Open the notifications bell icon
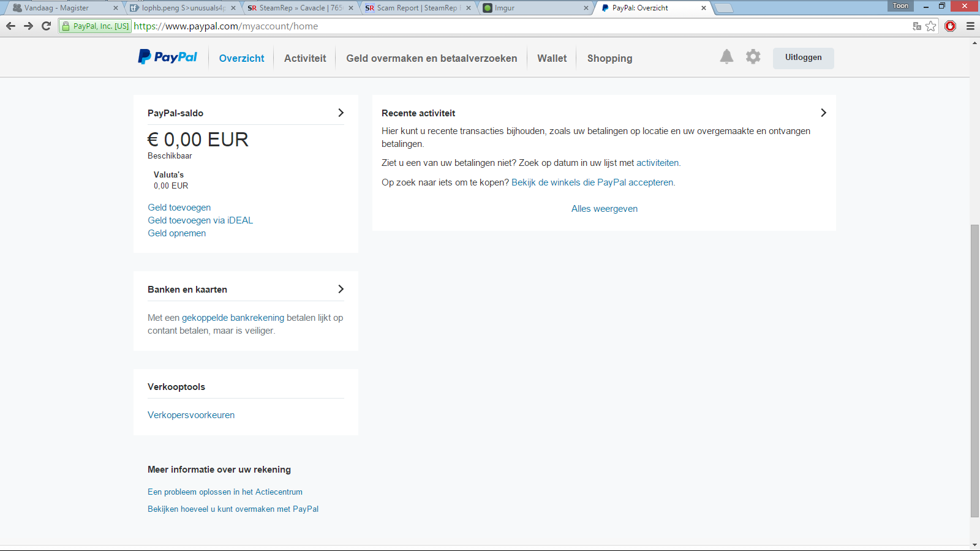The width and height of the screenshot is (980, 551). tap(726, 57)
